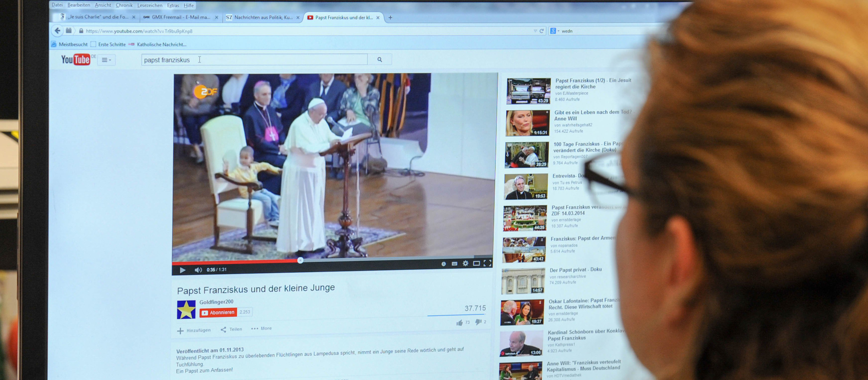Image resolution: width=868 pixels, height=380 pixels.
Task: Open "Kardinal Schönborn über Konklave" video title
Action: pos(586,335)
